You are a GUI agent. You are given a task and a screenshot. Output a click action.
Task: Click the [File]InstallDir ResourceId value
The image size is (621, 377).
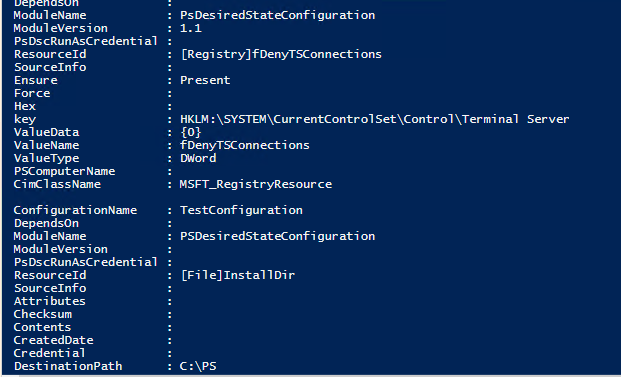click(238, 275)
